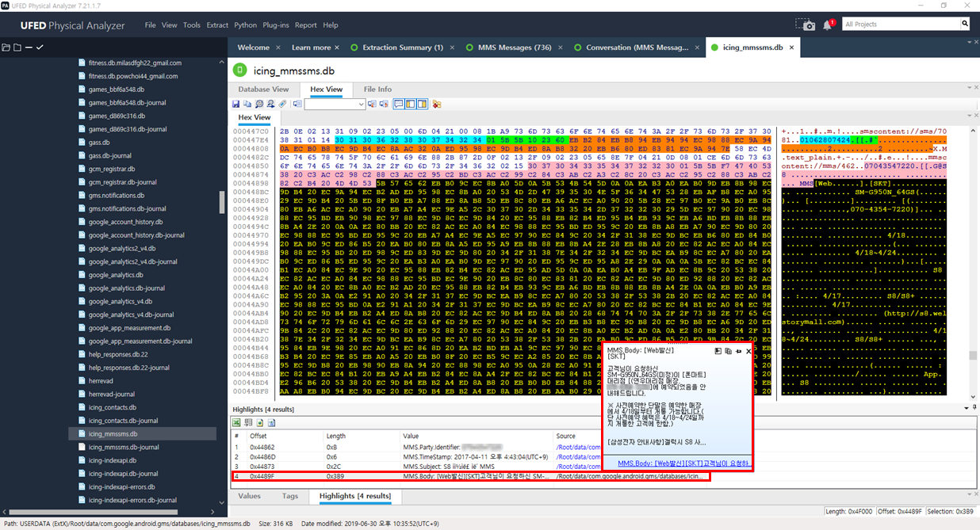Sort highlights by Source column
980x530 pixels.
click(x=566, y=436)
